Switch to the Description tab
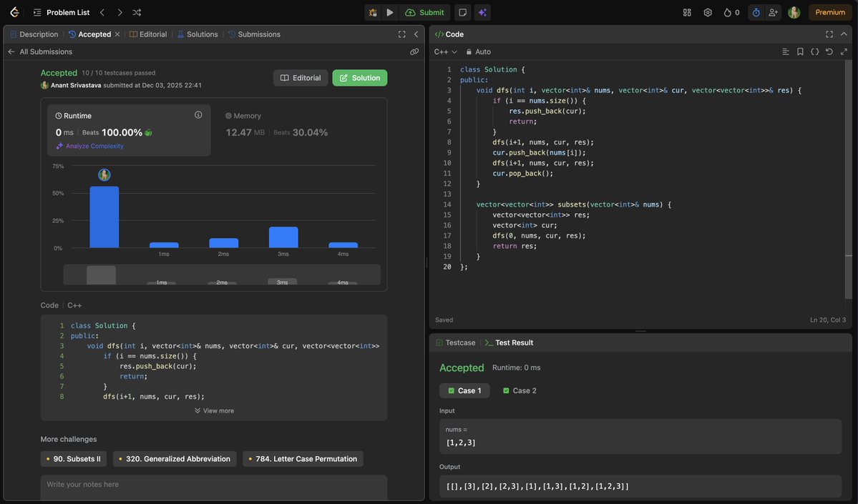 (34, 34)
